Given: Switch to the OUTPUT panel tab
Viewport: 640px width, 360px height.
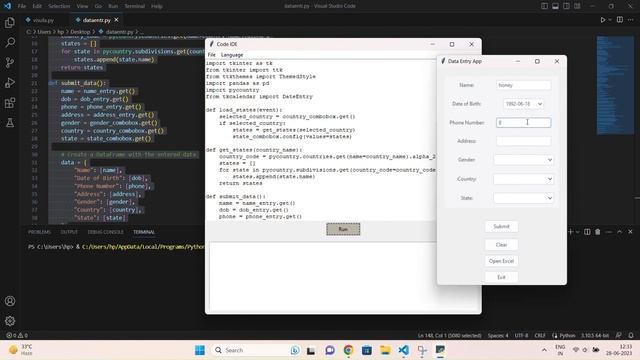Looking at the screenshot, I should (69, 232).
